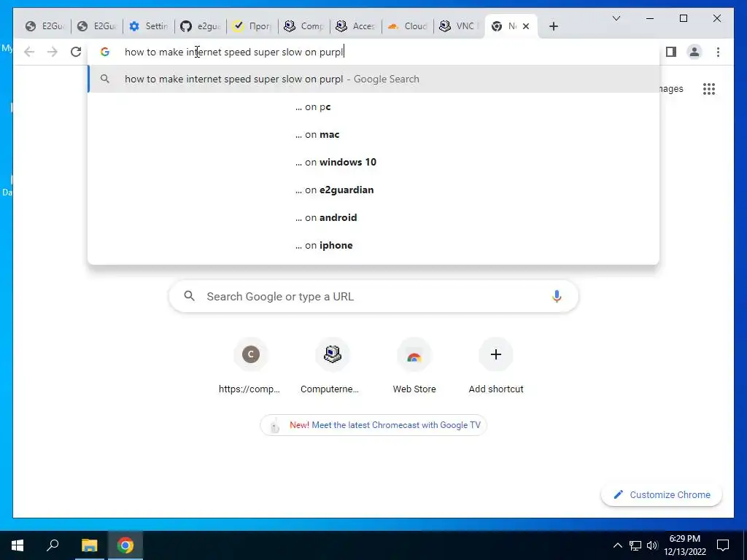Click into the address bar text
Viewport: 747px width, 560px height.
[x=234, y=52]
